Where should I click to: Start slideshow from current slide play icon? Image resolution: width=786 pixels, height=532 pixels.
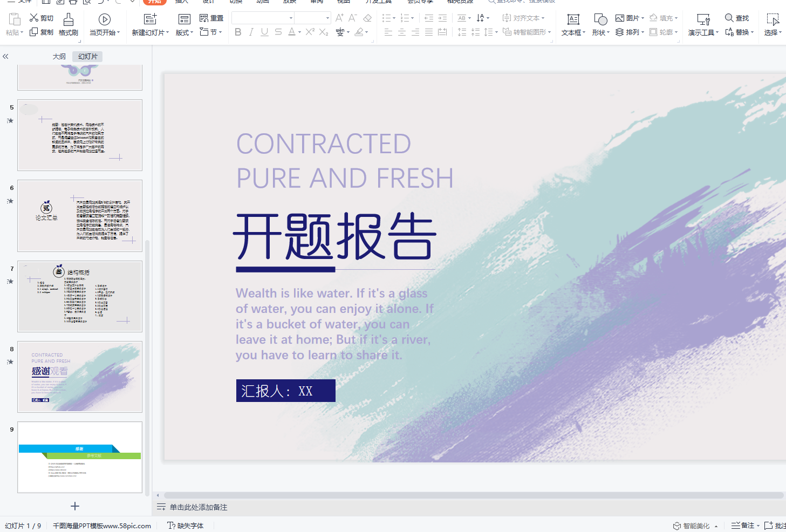(x=105, y=19)
